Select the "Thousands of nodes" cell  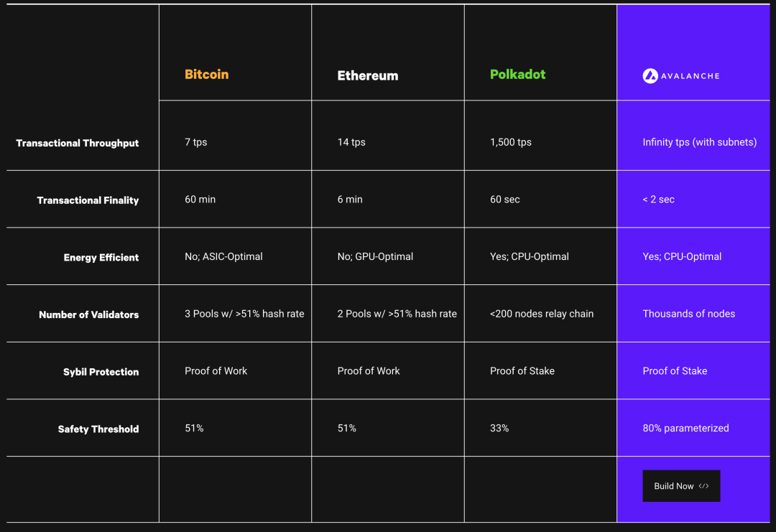point(688,314)
